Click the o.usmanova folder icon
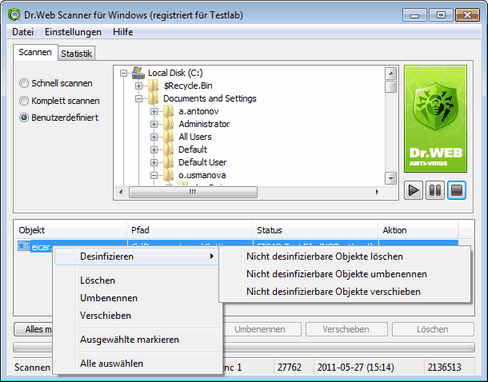This screenshot has height=382, width=488. [x=168, y=175]
